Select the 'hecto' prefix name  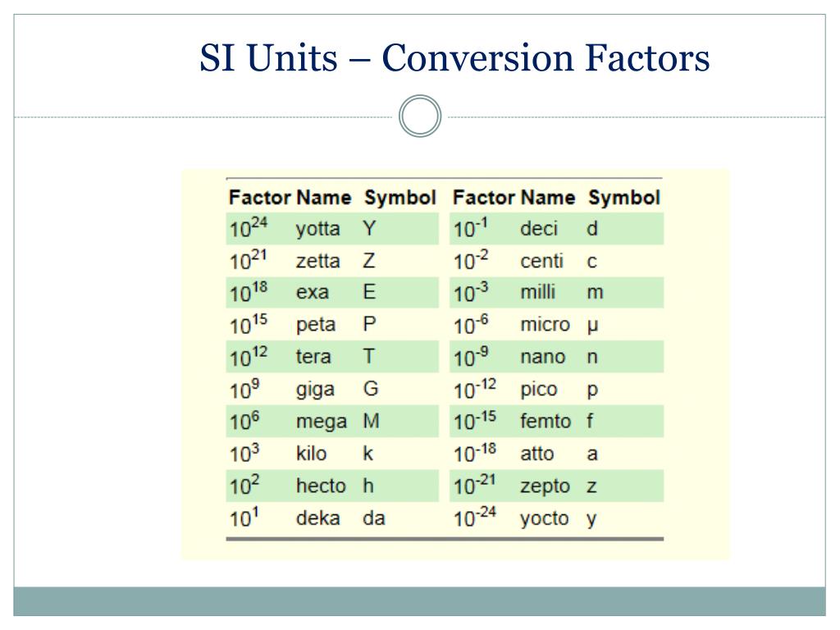321,486
